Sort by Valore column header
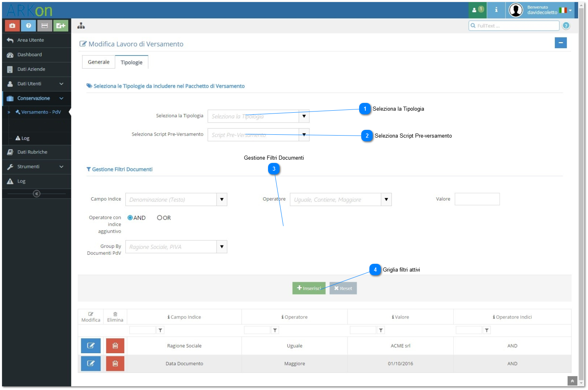This screenshot has height=390, width=588. pos(400,317)
